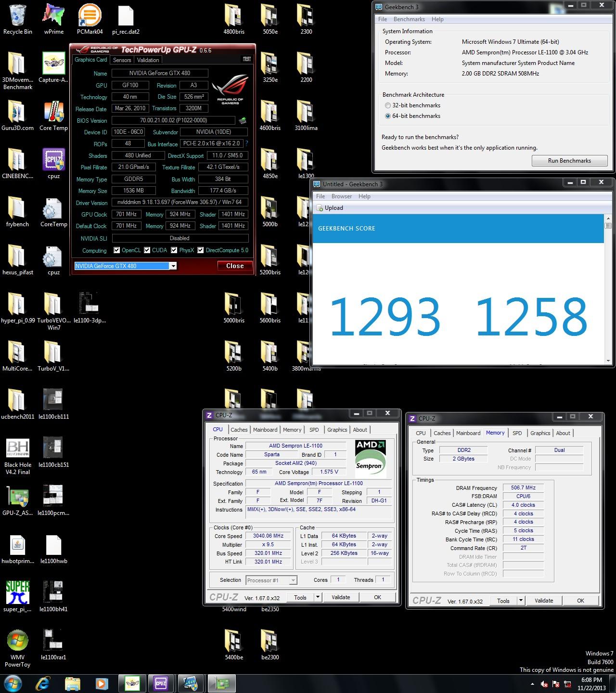The image size is (616, 693).
Task: Switch to the Sensors tab in GPU-Z
Action: tap(122, 60)
